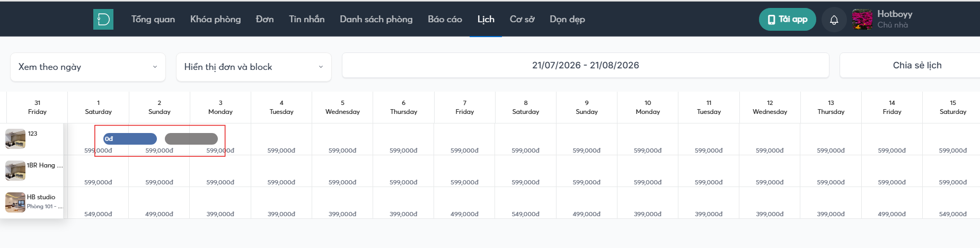The image size is (980, 248).
Task: Click HB studio 399,000đ price on 6 Thursday
Action: tap(403, 214)
